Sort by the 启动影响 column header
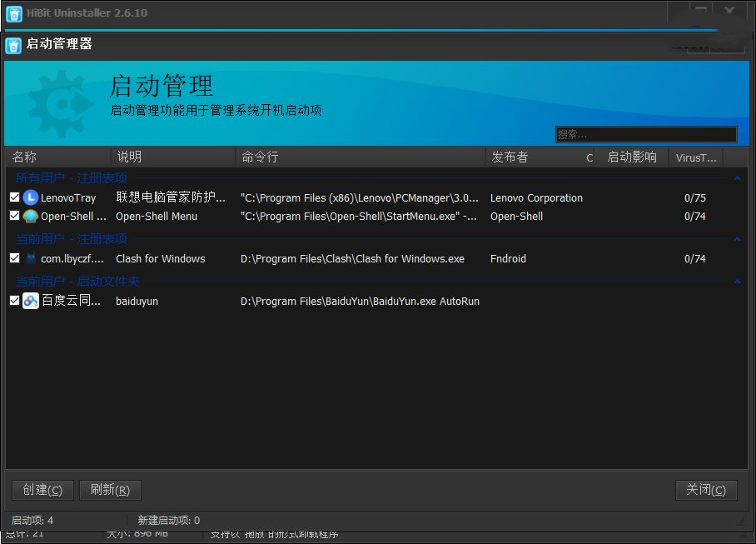Viewport: 756px width, 544px height. (631, 157)
